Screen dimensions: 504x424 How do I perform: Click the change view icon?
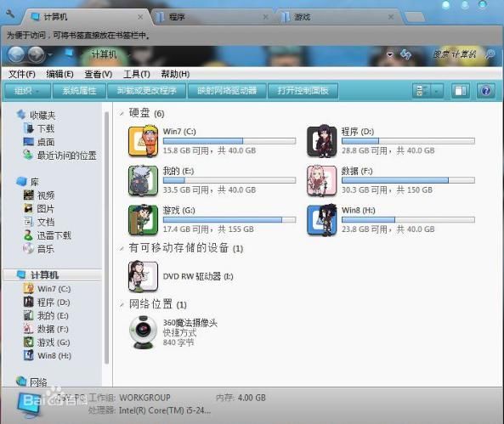(x=422, y=91)
